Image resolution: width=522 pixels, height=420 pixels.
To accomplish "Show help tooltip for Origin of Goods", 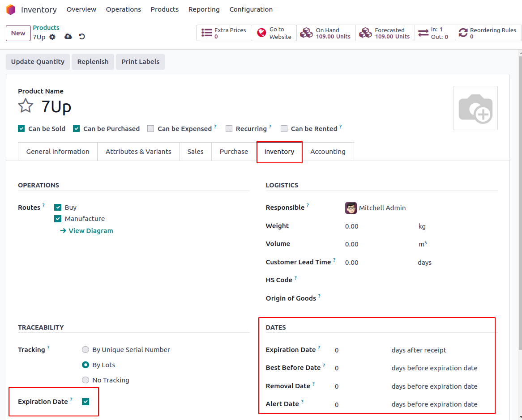I will pos(319,296).
